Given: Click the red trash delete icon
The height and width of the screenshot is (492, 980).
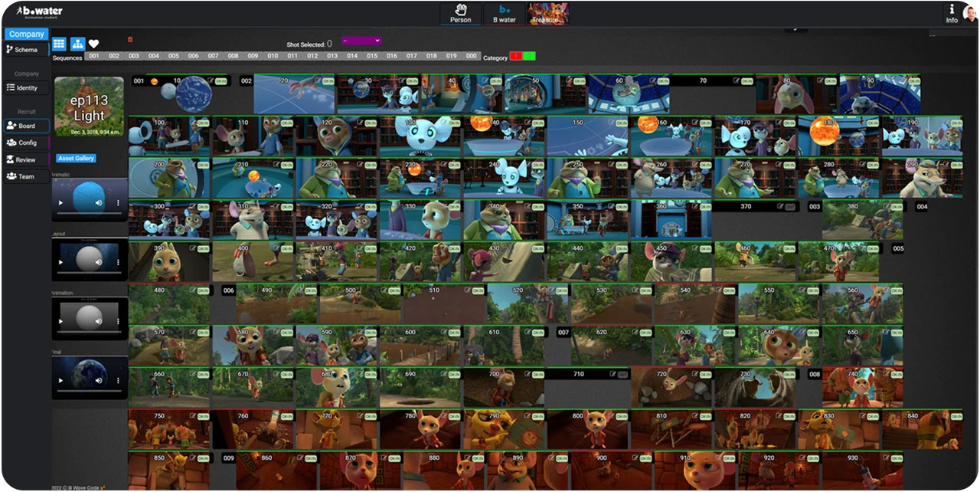Looking at the screenshot, I should [x=130, y=39].
